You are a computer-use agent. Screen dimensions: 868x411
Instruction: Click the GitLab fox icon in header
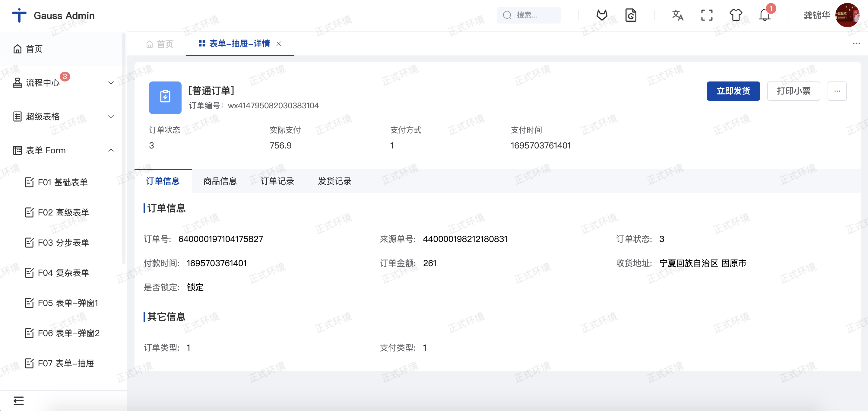click(602, 15)
